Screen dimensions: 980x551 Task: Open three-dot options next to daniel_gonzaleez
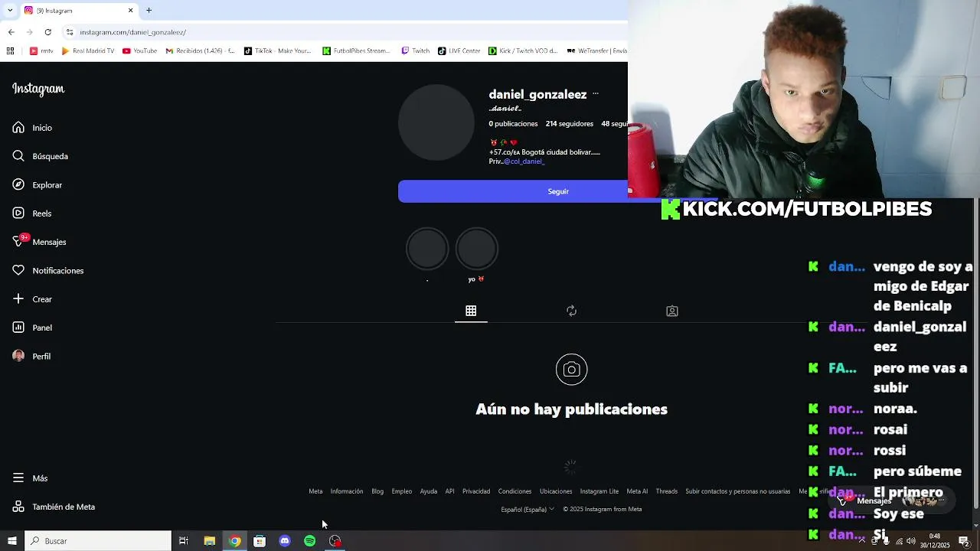coord(596,94)
